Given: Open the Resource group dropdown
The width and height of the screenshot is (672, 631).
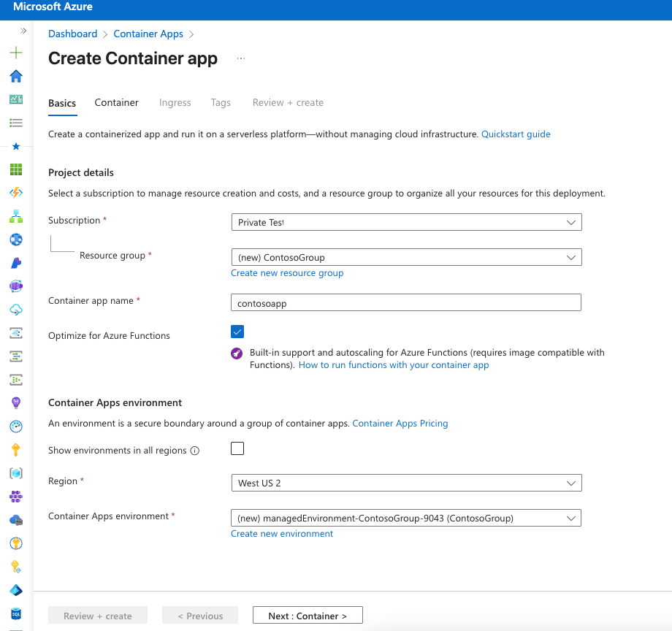Looking at the screenshot, I should [x=406, y=258].
